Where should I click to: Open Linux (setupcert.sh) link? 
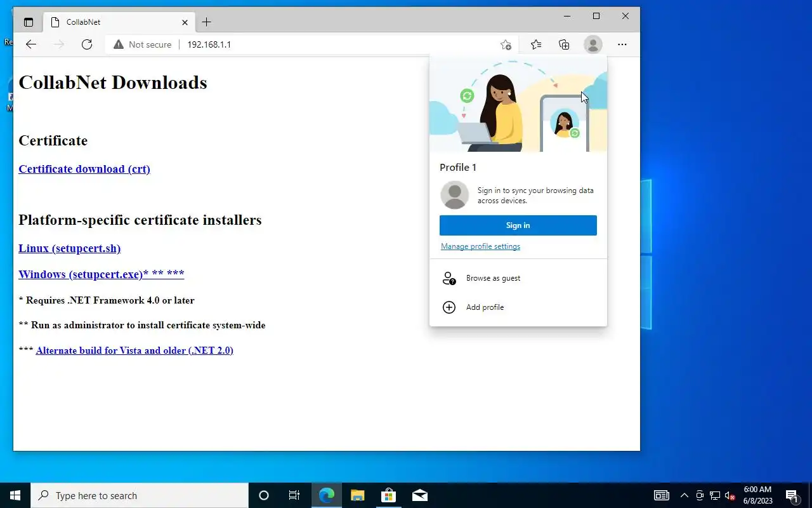[69, 248]
